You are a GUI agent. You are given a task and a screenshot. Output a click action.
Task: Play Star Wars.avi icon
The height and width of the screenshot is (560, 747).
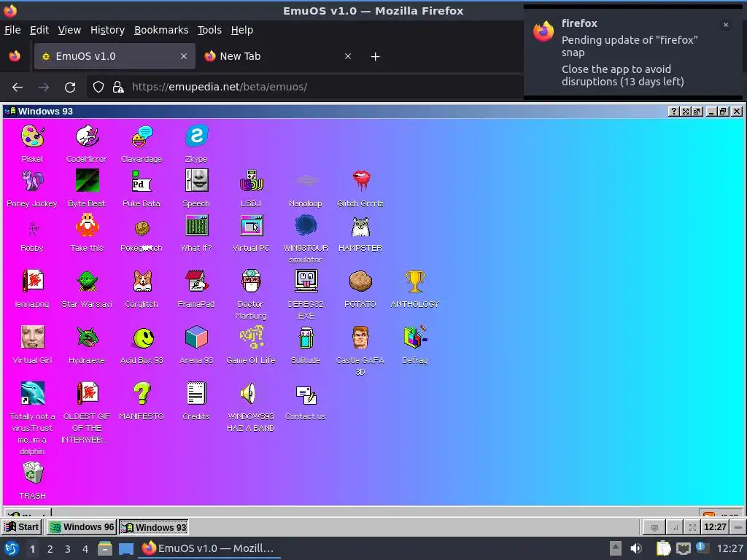coord(87,282)
